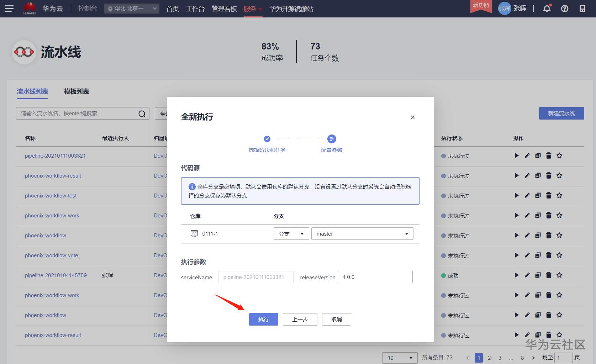Click the 成功 status in the list
Image resolution: width=596 pixels, height=364 pixels.
pyautogui.click(x=453, y=275)
